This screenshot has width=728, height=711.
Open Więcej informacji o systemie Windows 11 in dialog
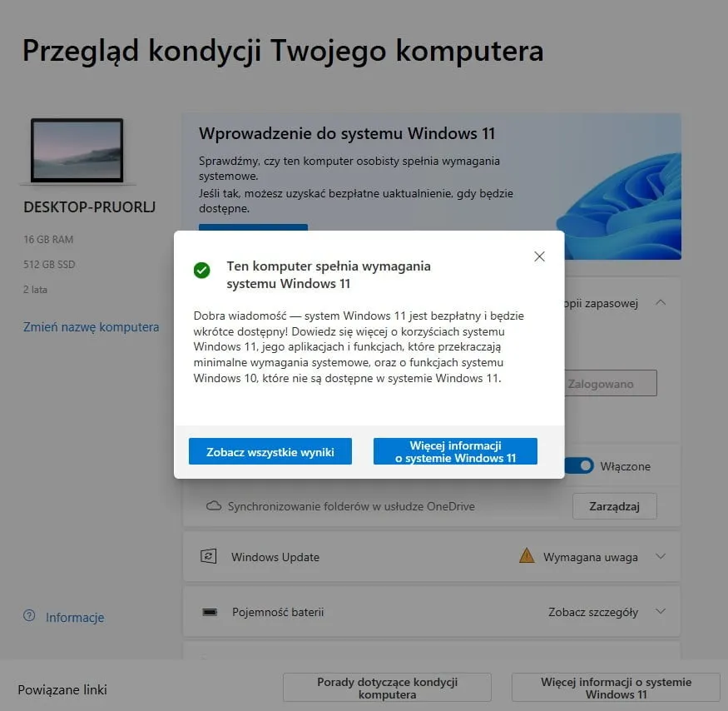click(x=455, y=451)
